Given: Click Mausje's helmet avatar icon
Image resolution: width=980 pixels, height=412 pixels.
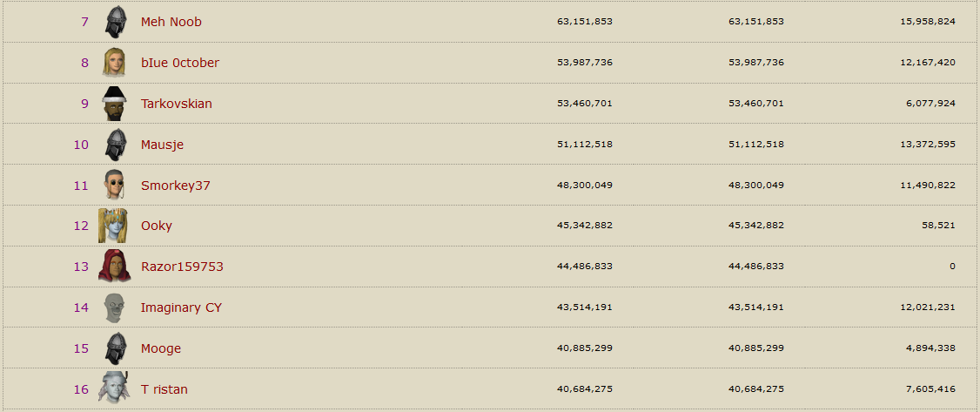Looking at the screenshot, I should pos(114,145).
